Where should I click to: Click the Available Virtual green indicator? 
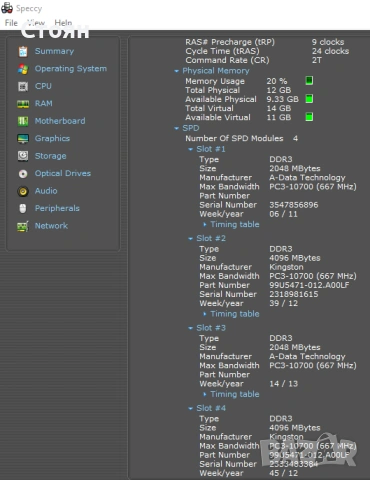(x=309, y=117)
